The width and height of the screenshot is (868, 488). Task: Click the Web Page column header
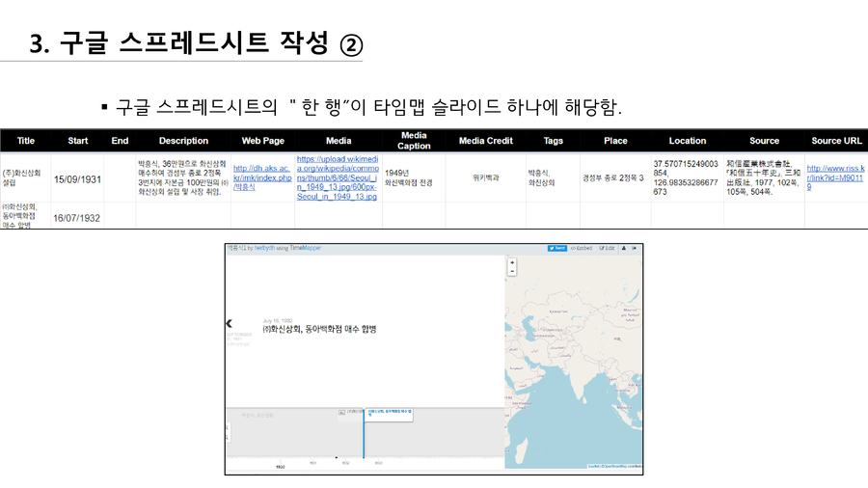point(263,141)
